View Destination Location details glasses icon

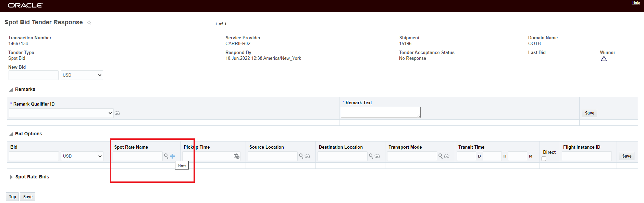(377, 156)
